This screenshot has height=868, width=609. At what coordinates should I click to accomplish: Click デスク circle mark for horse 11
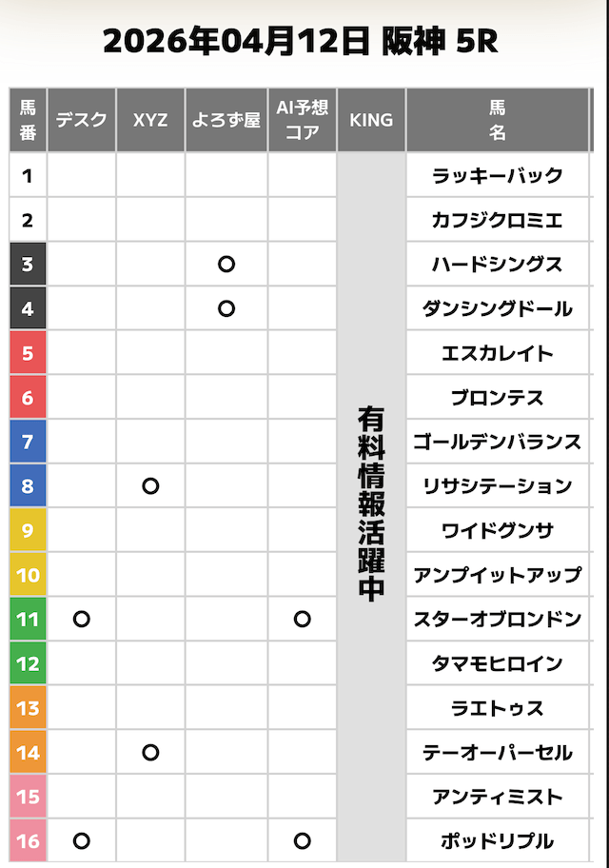[x=82, y=620]
